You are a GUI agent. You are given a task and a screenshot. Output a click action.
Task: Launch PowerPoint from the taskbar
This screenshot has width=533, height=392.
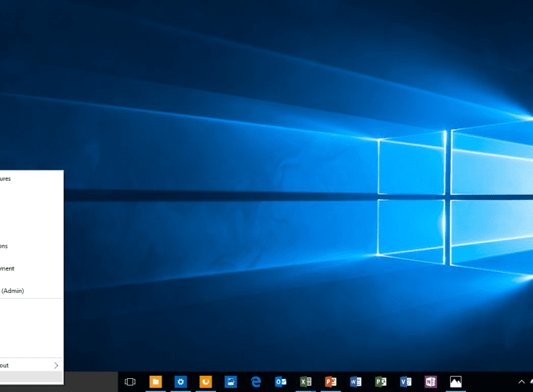coord(331,382)
